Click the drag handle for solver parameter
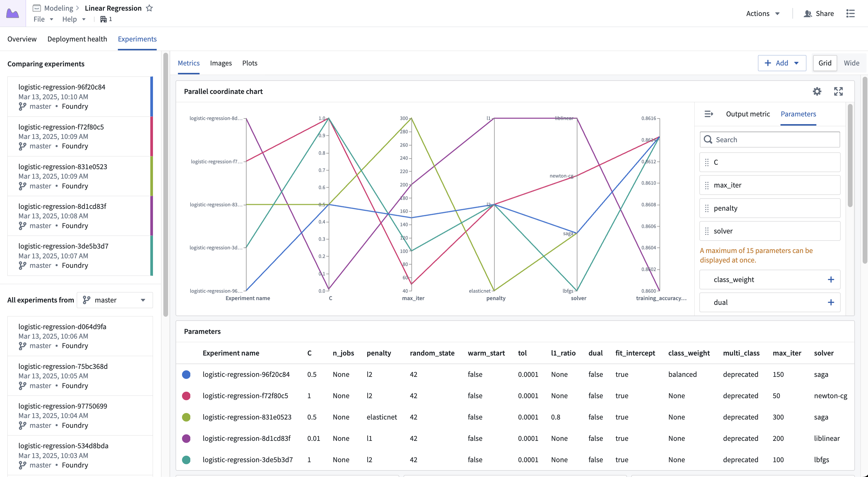The image size is (868, 477). point(707,231)
